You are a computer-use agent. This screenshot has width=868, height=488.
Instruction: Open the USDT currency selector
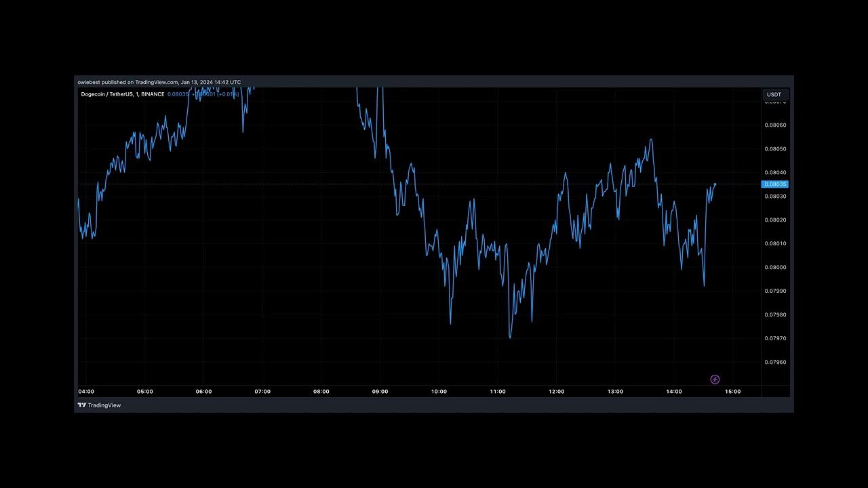click(774, 95)
